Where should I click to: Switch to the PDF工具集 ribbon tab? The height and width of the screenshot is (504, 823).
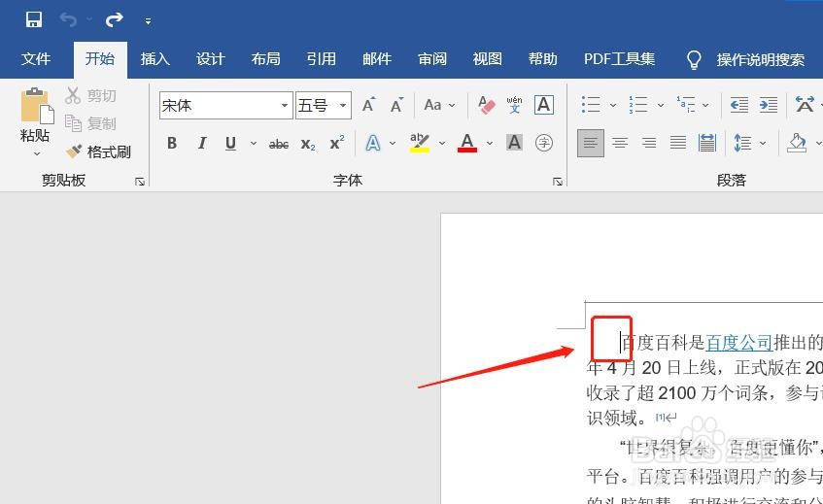click(619, 58)
